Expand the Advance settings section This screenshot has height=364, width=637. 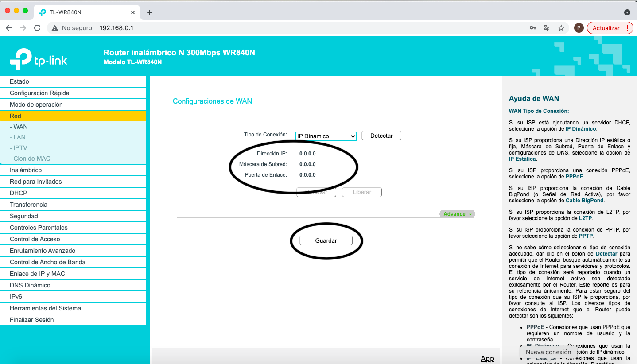click(x=457, y=214)
